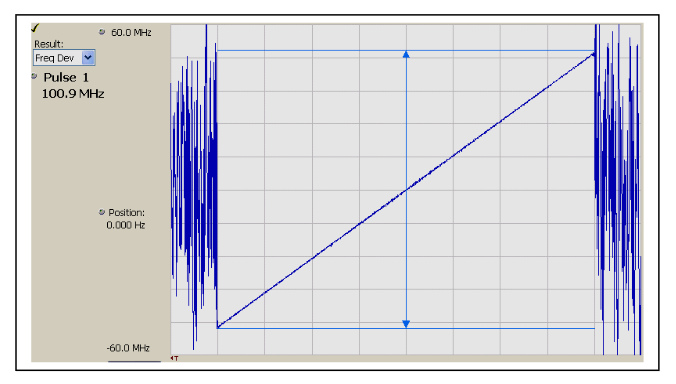Select the 60.0 MHz top scale value
This screenshot has height=384, width=676.
click(131, 33)
